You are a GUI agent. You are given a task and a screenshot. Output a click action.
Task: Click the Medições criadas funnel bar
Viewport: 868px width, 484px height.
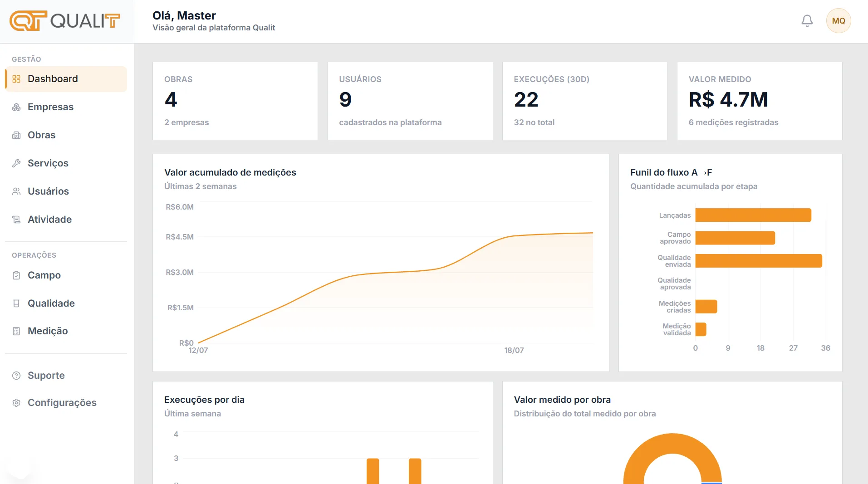click(706, 307)
